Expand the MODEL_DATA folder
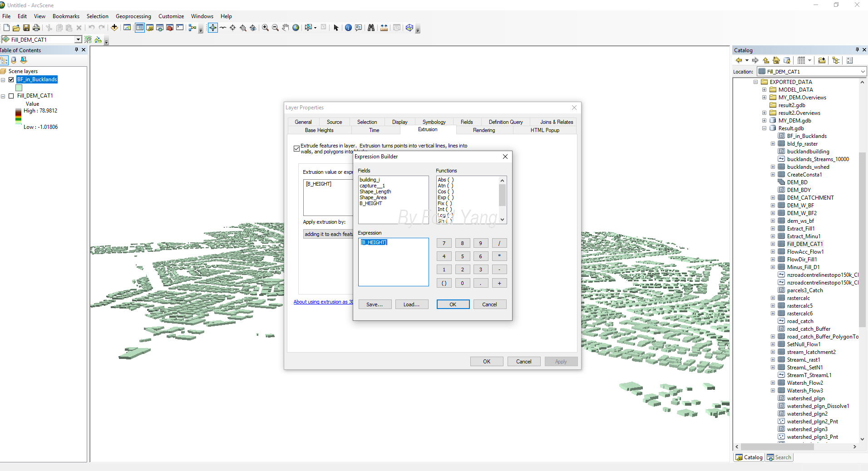The height and width of the screenshot is (471, 868). tap(764, 90)
